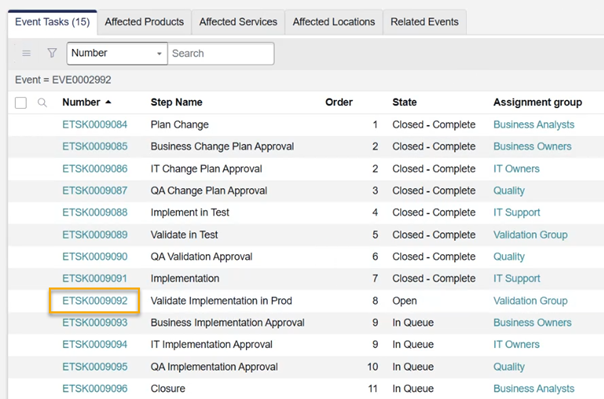Select the "Business Implementation Approval" cell
Viewport: 604px width, 399px height.
coord(228,323)
